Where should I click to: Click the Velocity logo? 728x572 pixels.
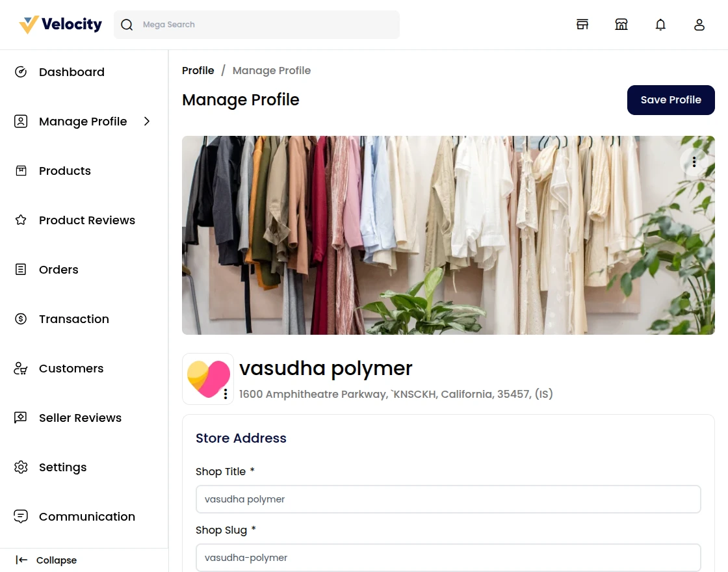(x=58, y=24)
